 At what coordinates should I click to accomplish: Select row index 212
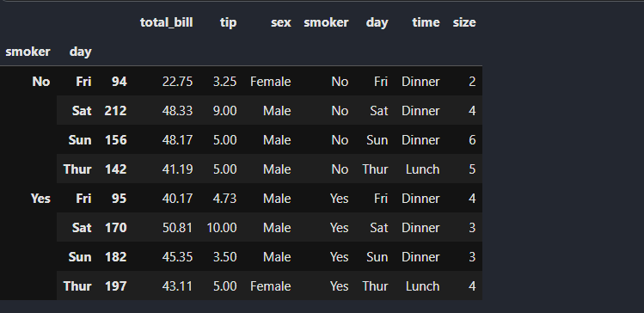(x=115, y=110)
